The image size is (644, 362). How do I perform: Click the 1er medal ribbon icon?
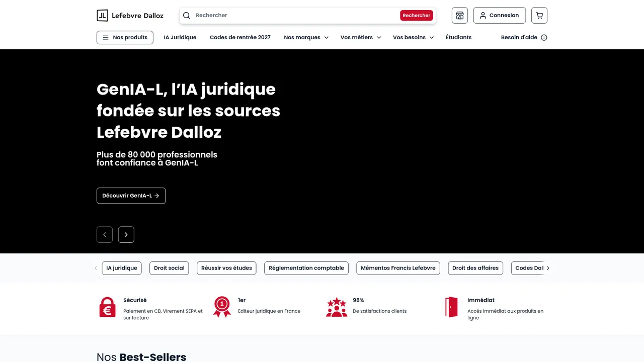(222, 307)
